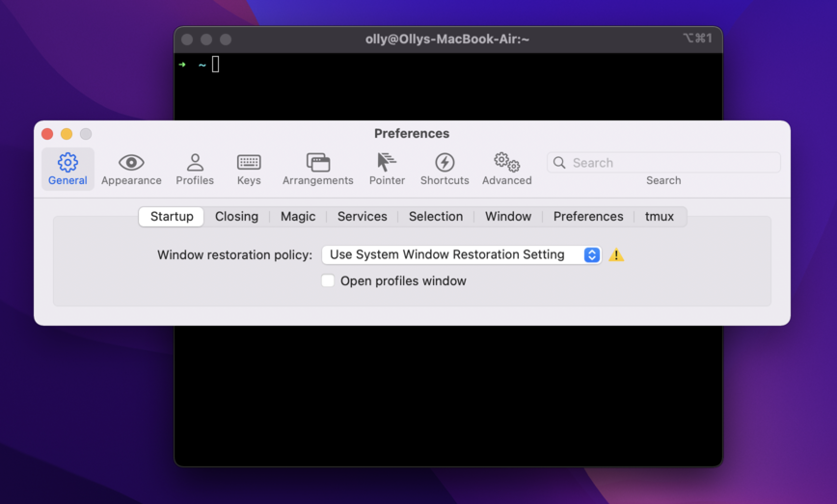The width and height of the screenshot is (837, 504).
Task: Select the tmux tab
Action: tap(660, 217)
